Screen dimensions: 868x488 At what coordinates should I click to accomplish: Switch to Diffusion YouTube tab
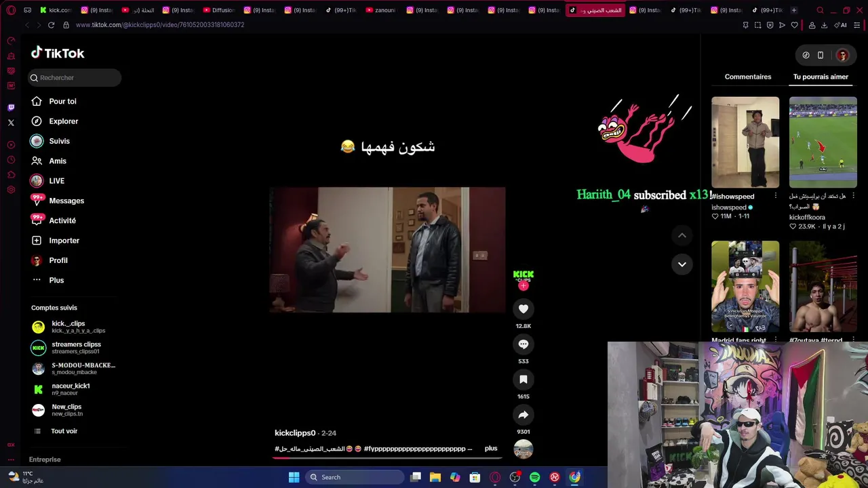[x=218, y=10]
